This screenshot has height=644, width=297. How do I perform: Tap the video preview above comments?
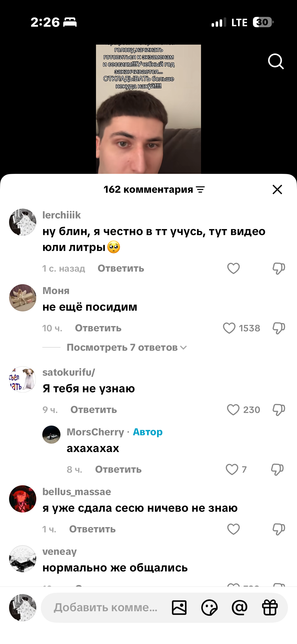click(148, 109)
